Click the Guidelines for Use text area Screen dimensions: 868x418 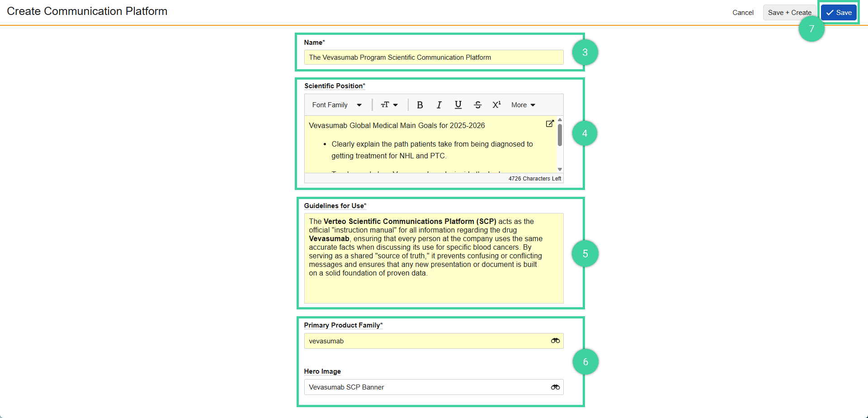433,258
